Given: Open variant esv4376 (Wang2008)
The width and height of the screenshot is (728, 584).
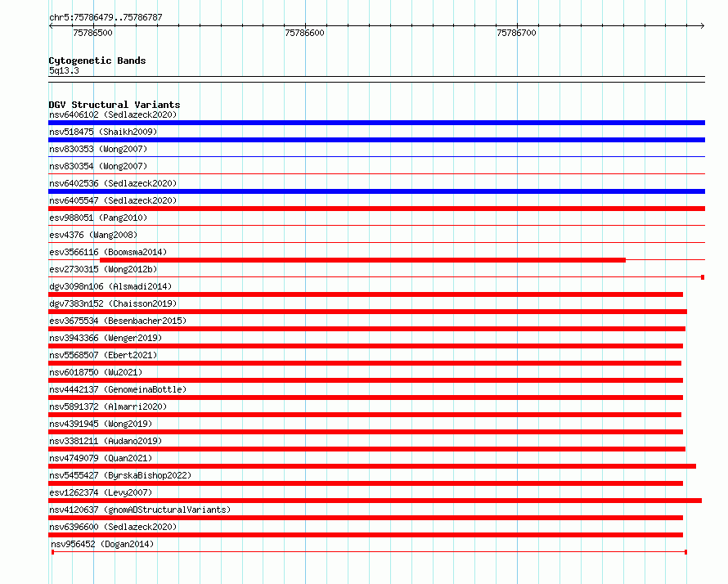Looking at the screenshot, I should [93, 235].
